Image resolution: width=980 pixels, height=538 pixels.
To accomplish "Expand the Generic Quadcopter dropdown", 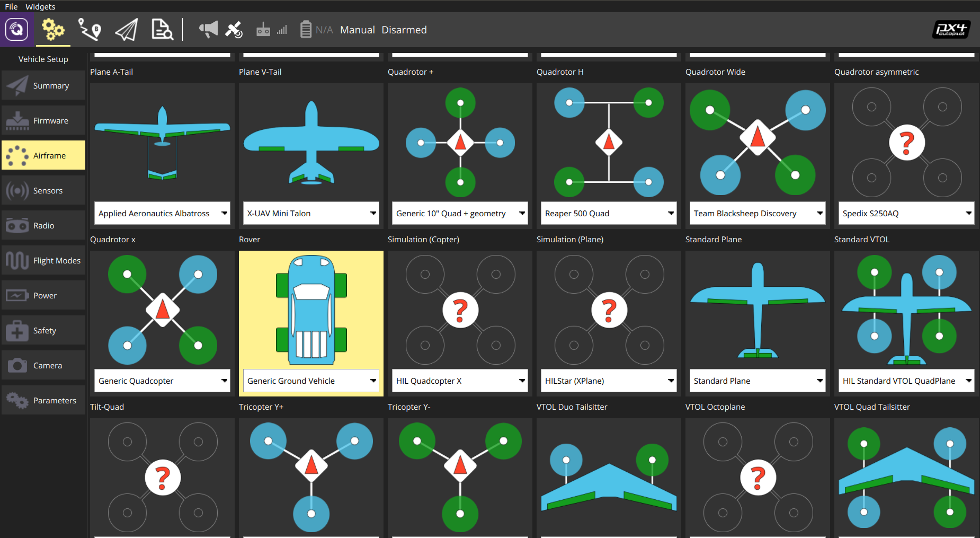I will (162, 381).
